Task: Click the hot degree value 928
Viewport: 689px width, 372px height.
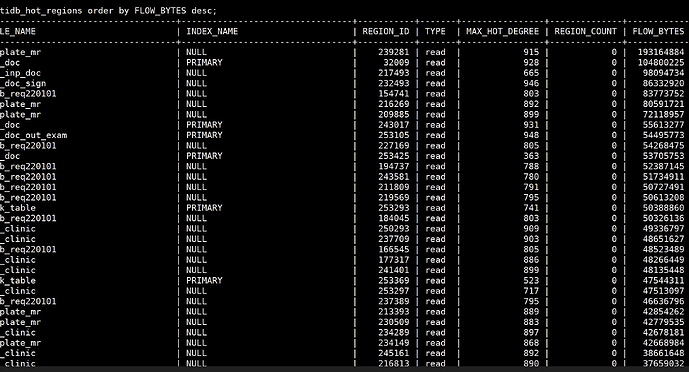Action: click(531, 63)
